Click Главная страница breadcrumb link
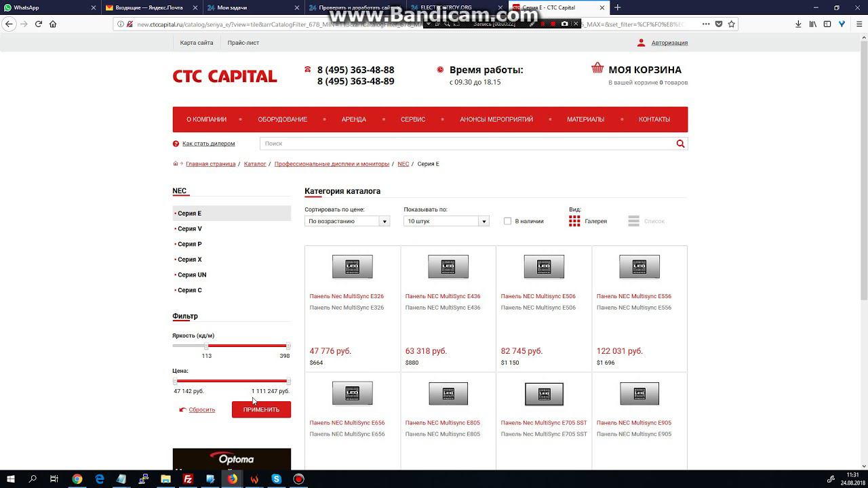The width and height of the screenshot is (868, 488). [x=211, y=164]
